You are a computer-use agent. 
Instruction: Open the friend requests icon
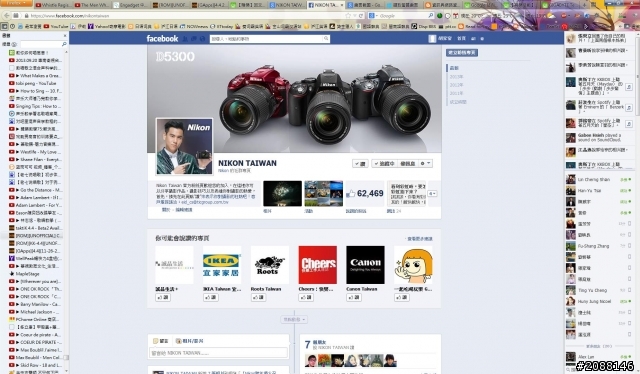pyautogui.click(x=185, y=39)
